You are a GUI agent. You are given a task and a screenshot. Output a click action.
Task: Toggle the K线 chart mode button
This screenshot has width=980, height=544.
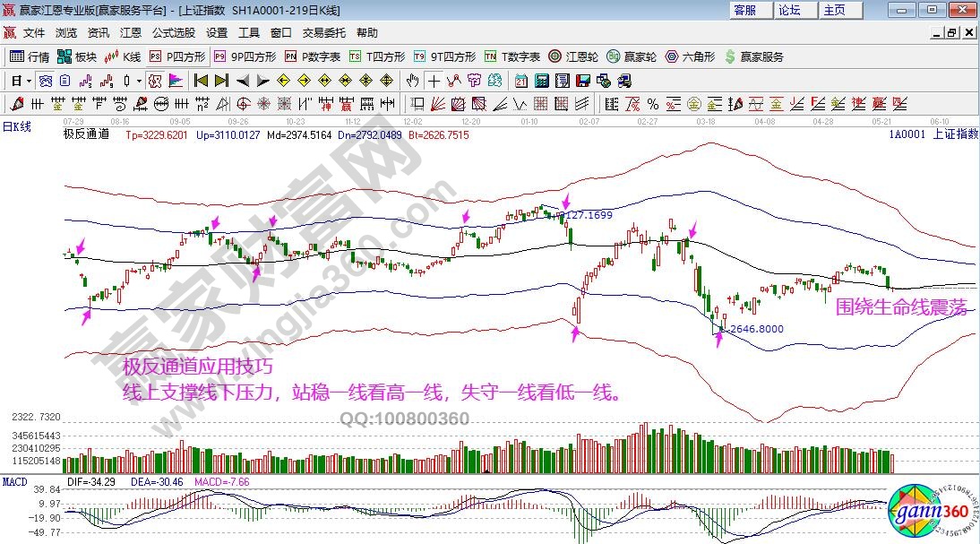[x=123, y=56]
